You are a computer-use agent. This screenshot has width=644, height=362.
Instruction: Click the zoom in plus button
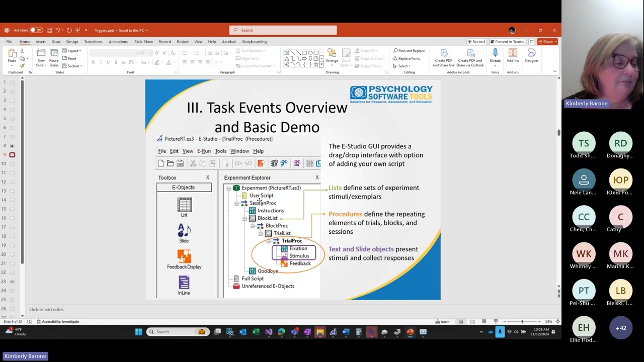539,322
